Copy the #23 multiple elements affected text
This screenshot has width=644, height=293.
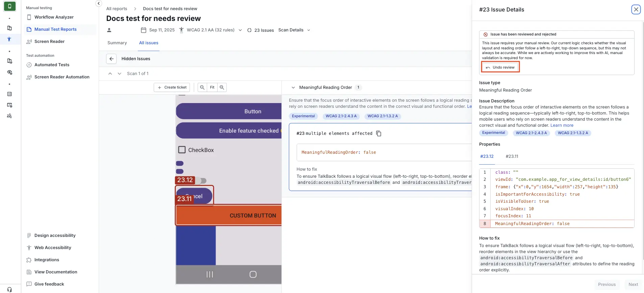click(x=379, y=134)
